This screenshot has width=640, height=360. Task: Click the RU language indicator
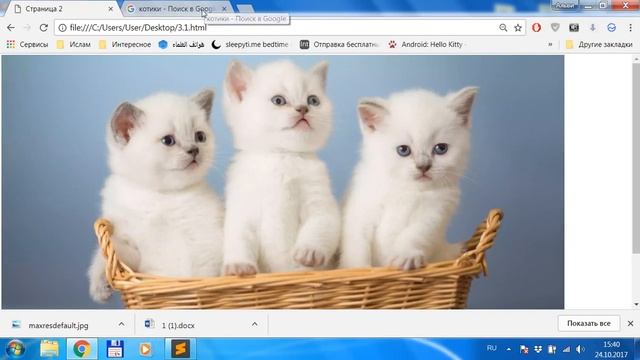491,348
